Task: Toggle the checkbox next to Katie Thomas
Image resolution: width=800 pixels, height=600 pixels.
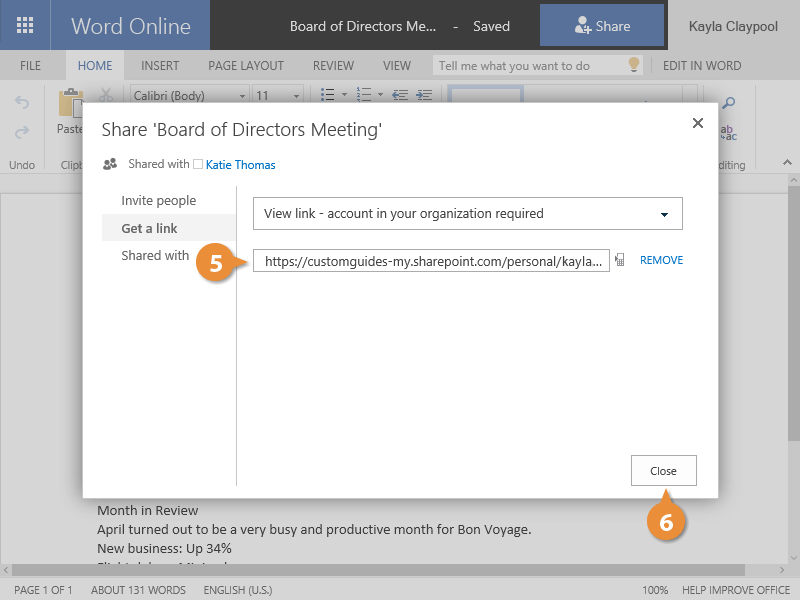Action: click(x=198, y=164)
